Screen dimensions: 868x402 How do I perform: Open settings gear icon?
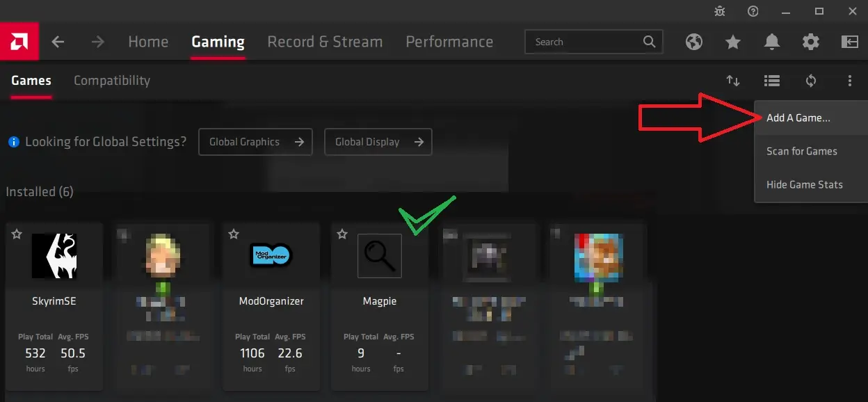[x=810, y=42]
